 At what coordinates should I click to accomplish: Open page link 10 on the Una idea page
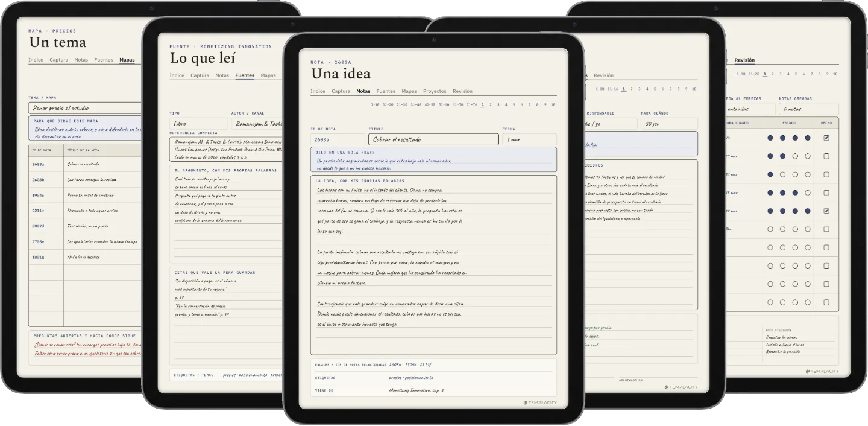553,104
